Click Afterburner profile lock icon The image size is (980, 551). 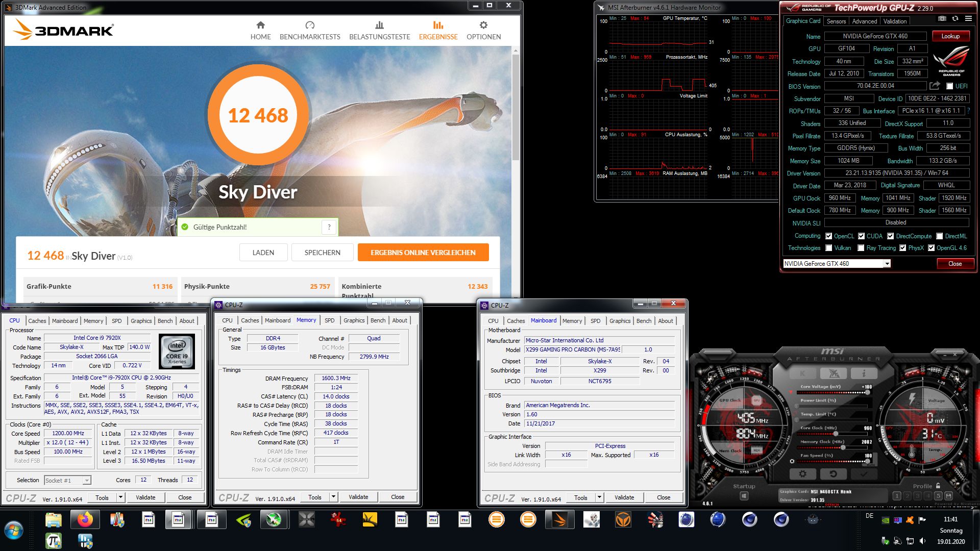click(938, 486)
